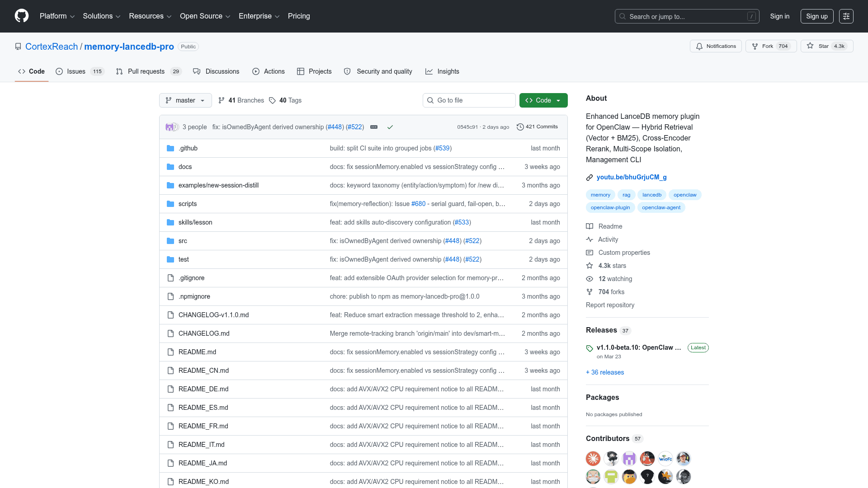868x488 pixels.
Task: Open the Insights tab
Action: 442,71
